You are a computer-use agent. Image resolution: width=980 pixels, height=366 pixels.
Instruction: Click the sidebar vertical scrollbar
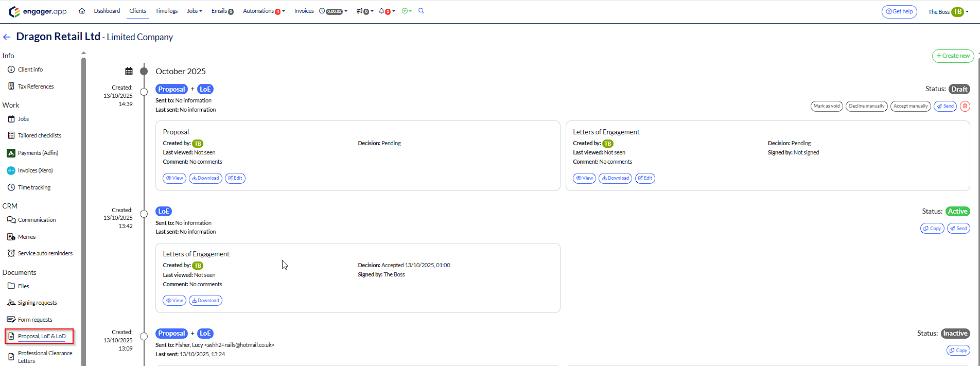tap(83, 206)
